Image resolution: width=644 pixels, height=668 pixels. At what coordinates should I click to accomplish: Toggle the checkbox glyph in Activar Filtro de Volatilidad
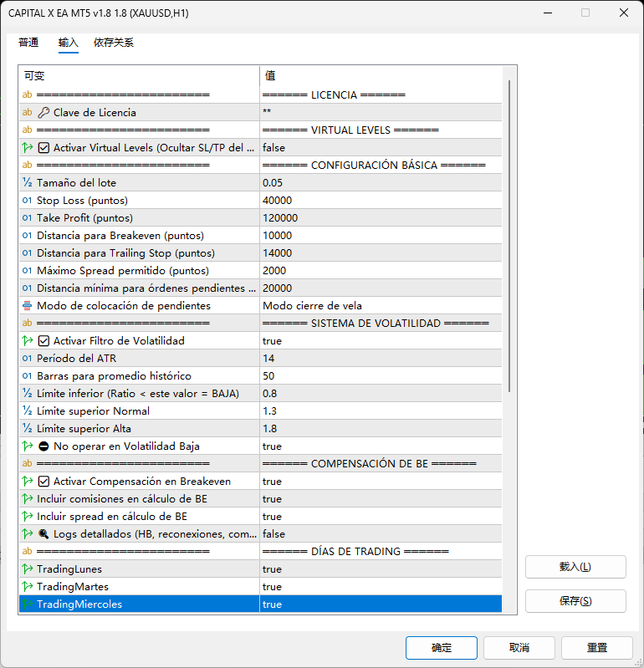click(x=43, y=341)
